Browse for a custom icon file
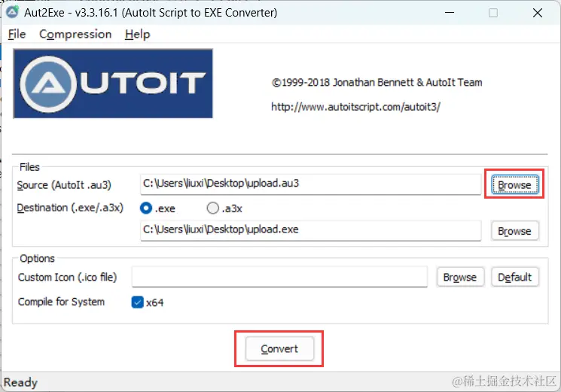Image resolution: width=561 pixels, height=392 pixels. [460, 277]
